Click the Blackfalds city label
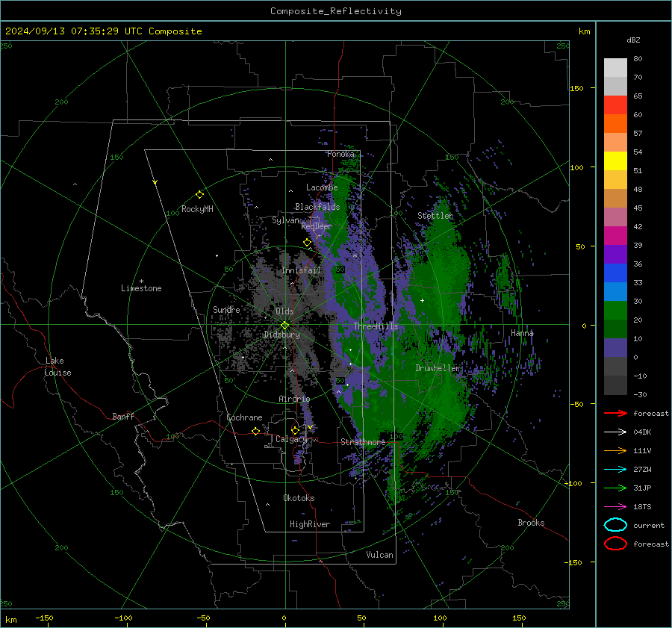This screenshot has height=628, width=672. [317, 207]
